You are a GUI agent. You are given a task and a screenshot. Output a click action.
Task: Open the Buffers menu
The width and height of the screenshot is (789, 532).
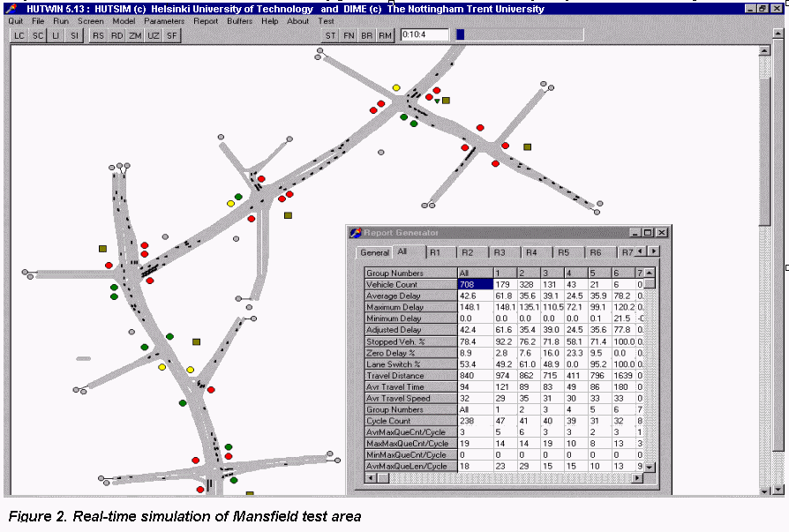(x=239, y=20)
